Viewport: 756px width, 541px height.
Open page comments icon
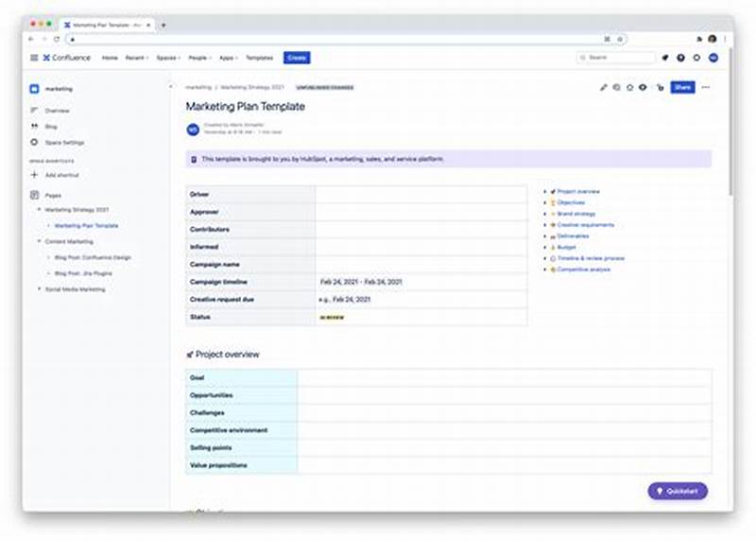[616, 87]
